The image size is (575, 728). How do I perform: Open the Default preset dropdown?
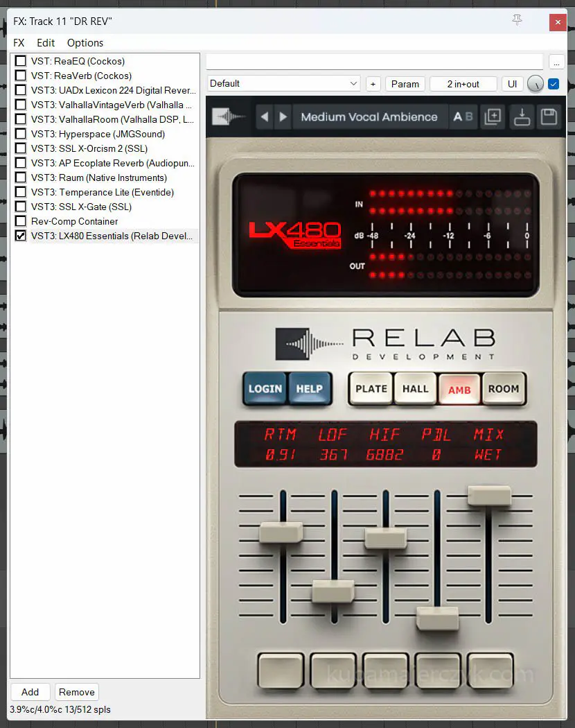point(283,84)
